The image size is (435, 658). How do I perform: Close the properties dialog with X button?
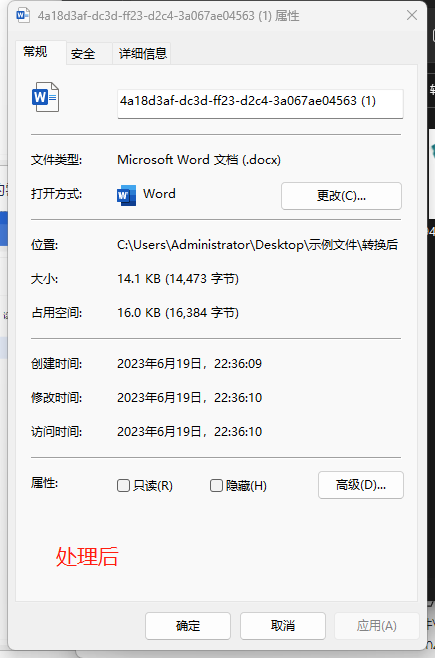pyautogui.click(x=412, y=15)
